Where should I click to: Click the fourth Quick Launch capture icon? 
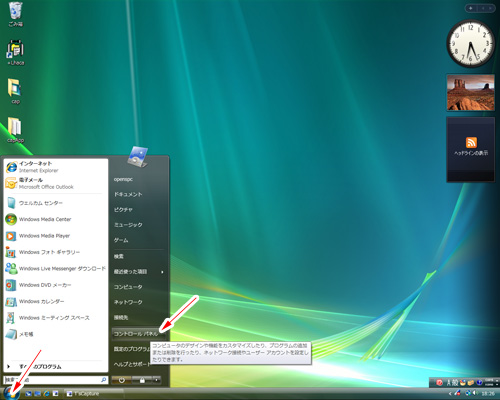[55, 394]
